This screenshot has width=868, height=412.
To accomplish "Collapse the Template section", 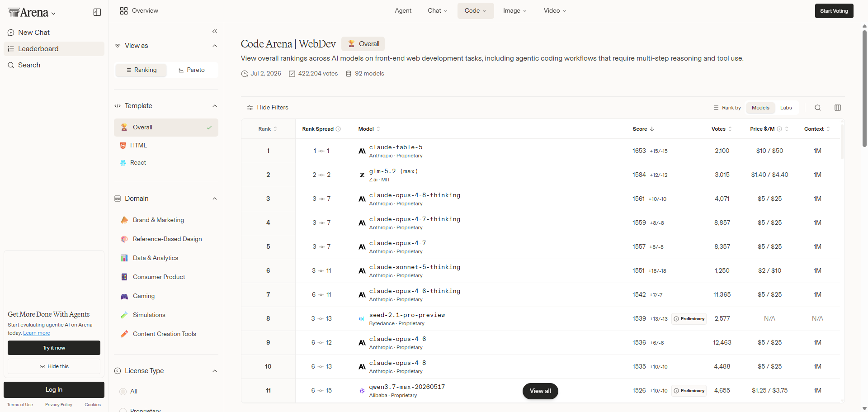I will coord(215,106).
